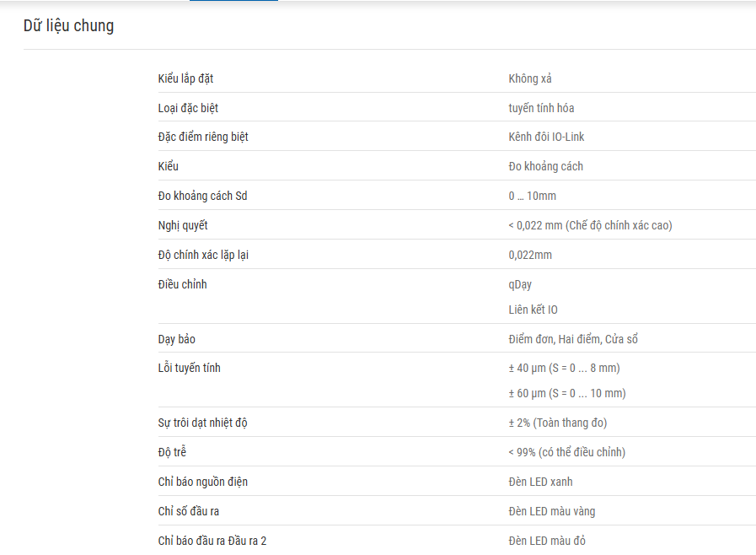Click the 'Kênh đôi IO-Link' value

pyautogui.click(x=546, y=137)
